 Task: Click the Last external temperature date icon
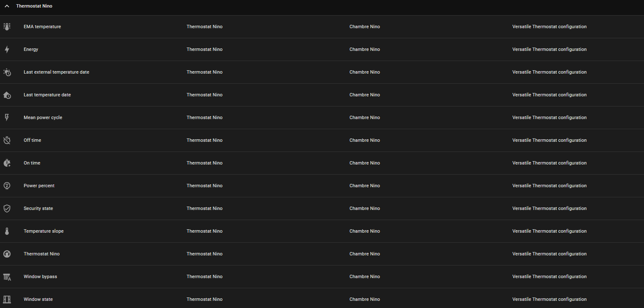point(7,72)
